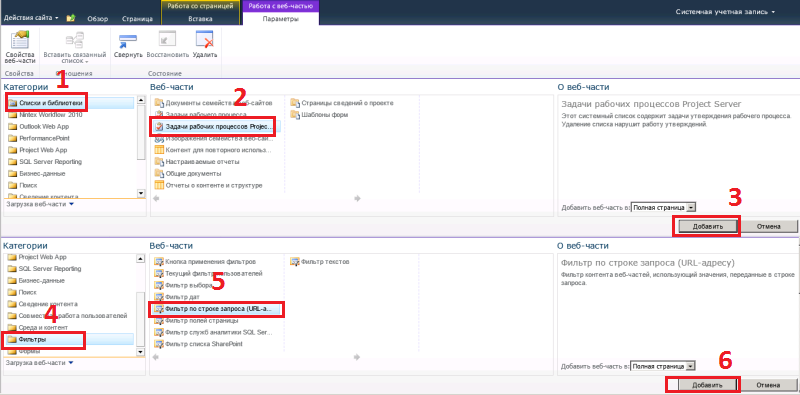Previous-page arrow in the top Веб-части list
This screenshot has width=800, height=395.
click(156, 199)
